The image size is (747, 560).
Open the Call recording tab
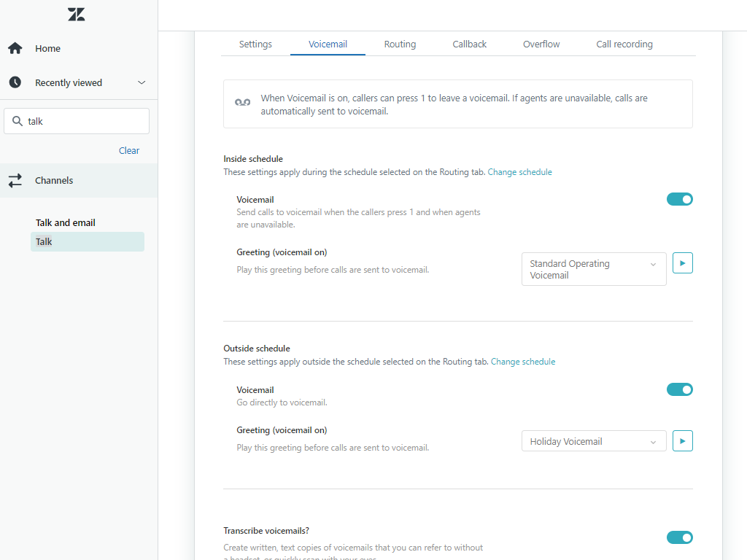click(x=624, y=44)
